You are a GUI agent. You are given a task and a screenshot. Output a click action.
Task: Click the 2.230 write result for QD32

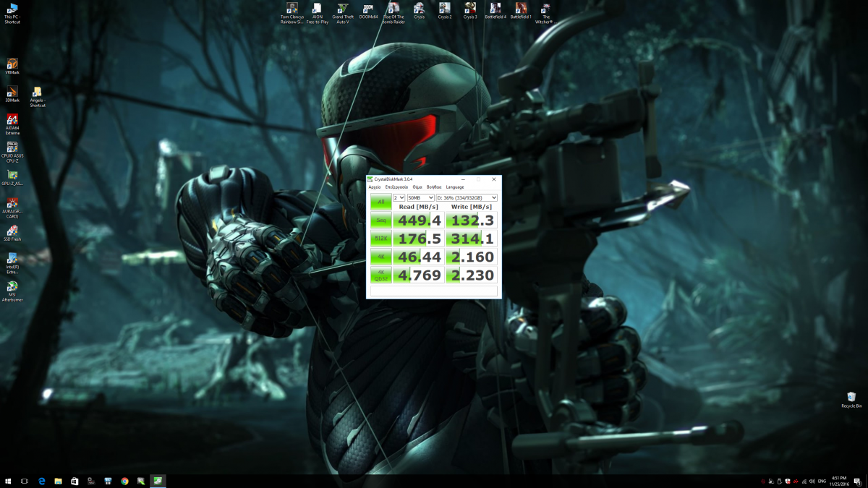click(x=472, y=275)
